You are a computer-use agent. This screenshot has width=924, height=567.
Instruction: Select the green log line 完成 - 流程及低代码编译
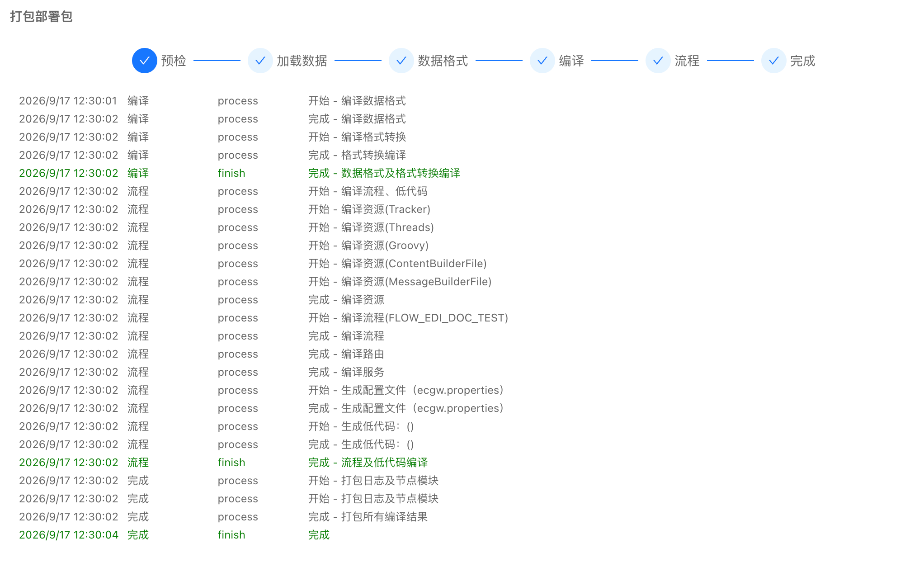coord(368,463)
